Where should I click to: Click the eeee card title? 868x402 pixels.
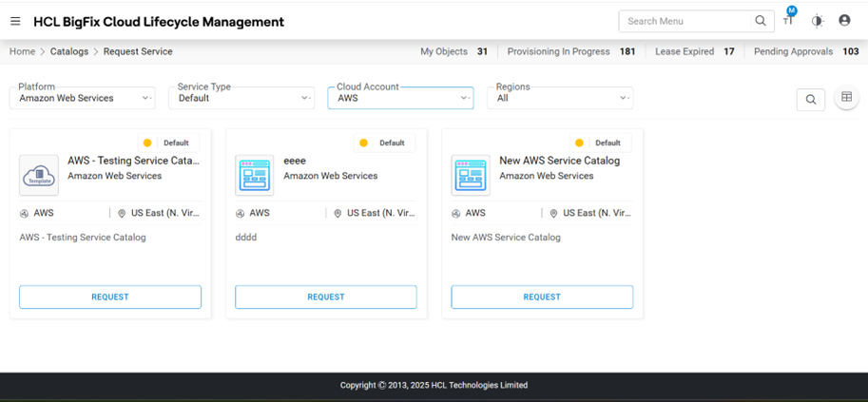tap(295, 162)
